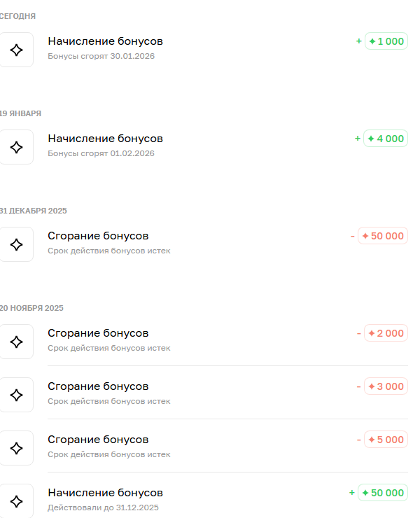Click the star icon beside today's 1 000 accrual

17,50
